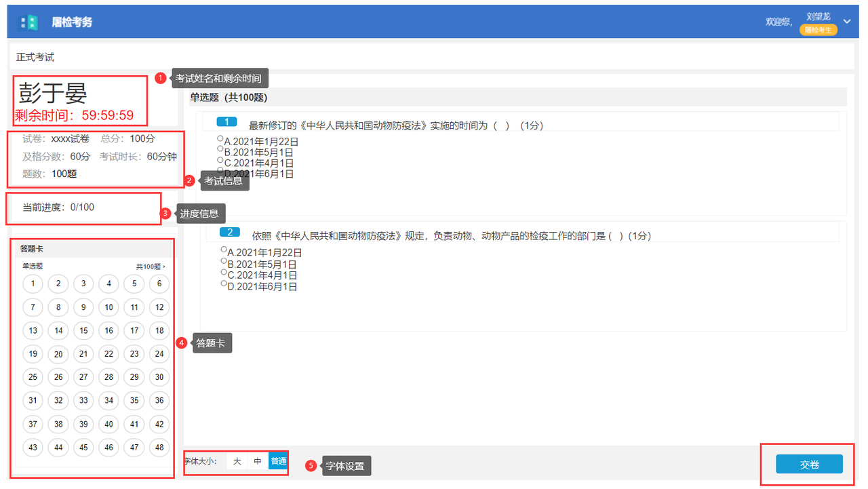Jump to question 1 on answer card

(33, 284)
